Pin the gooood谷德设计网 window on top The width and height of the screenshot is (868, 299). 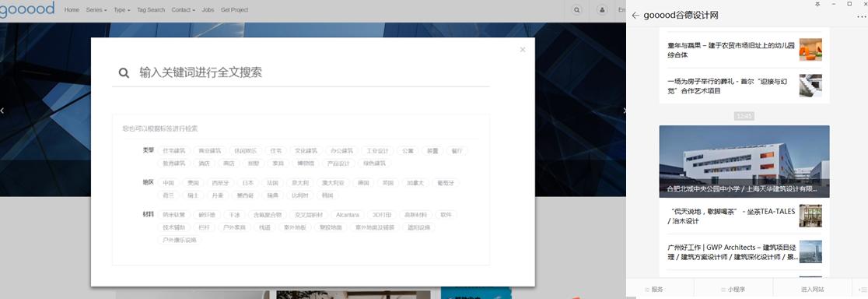coord(817,4)
